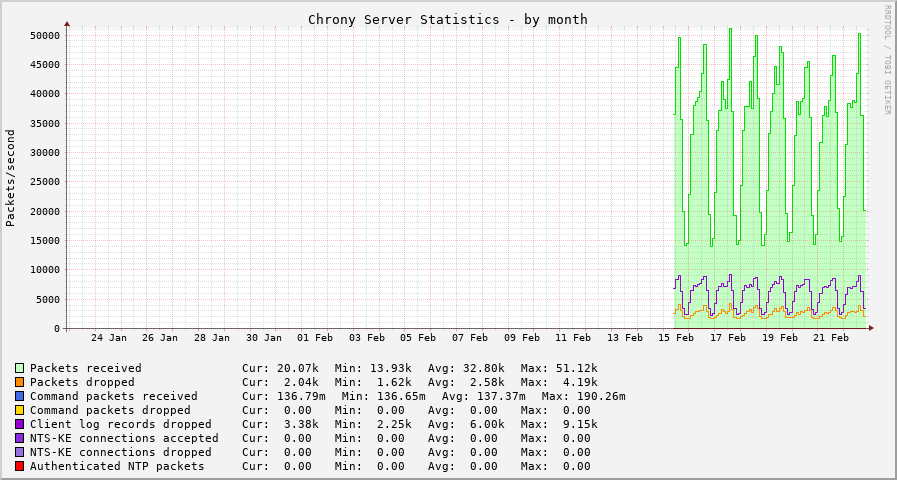This screenshot has width=897, height=480.
Task: Click the Packets/second axis label
Action: [x=10, y=178]
